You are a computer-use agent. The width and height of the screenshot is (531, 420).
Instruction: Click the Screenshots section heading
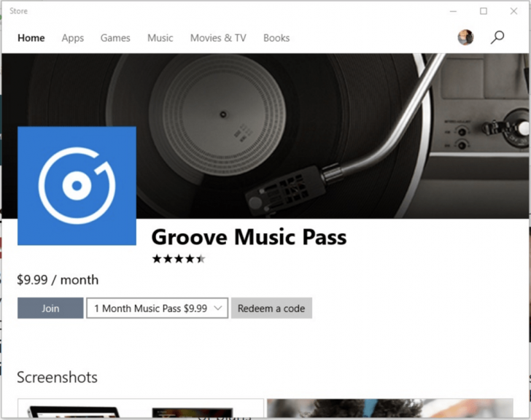(x=57, y=377)
